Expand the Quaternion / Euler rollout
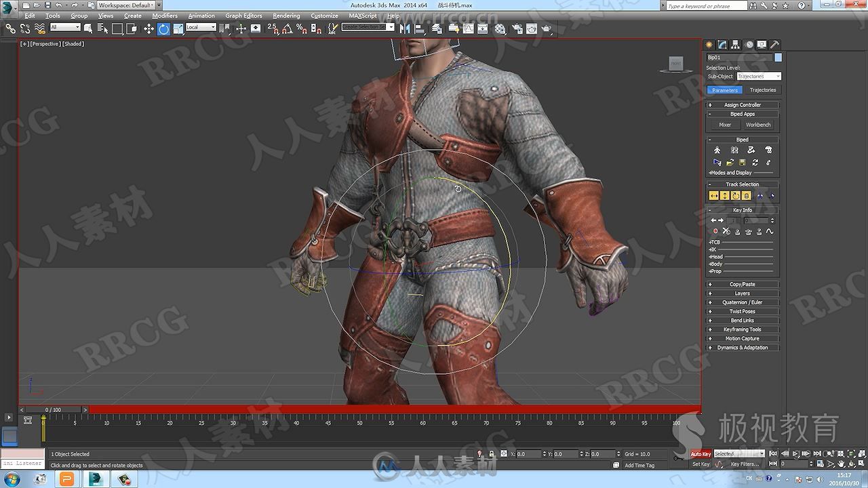868x488 pixels. [743, 302]
